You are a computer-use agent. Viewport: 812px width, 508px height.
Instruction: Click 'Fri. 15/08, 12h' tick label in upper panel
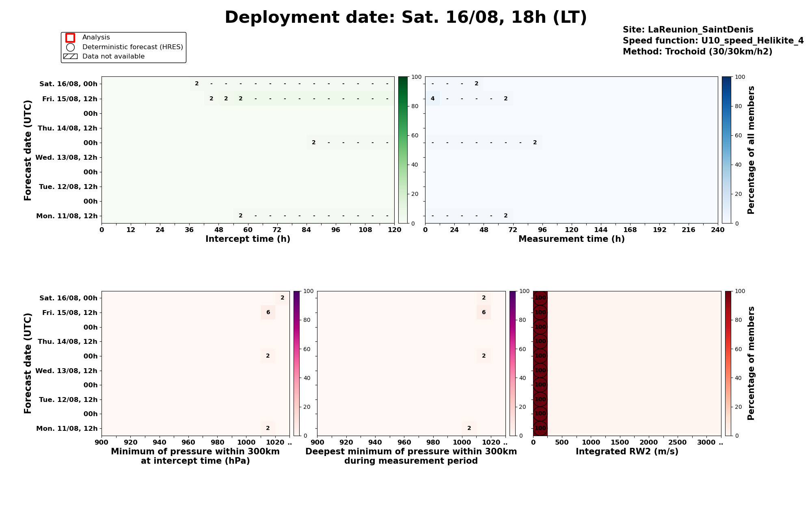coord(70,99)
